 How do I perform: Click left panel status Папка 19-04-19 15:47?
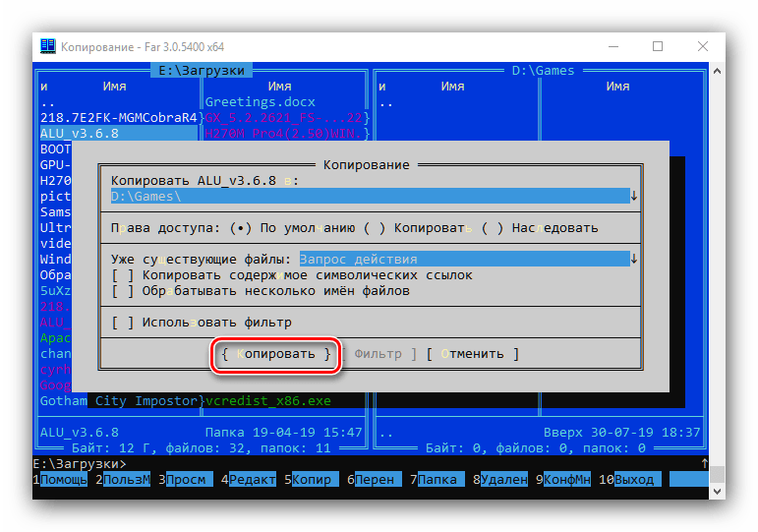pos(284,433)
